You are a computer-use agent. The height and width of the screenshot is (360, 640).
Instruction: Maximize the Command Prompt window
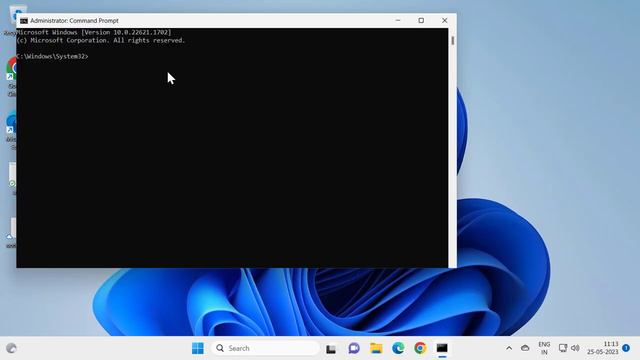pyautogui.click(x=421, y=20)
